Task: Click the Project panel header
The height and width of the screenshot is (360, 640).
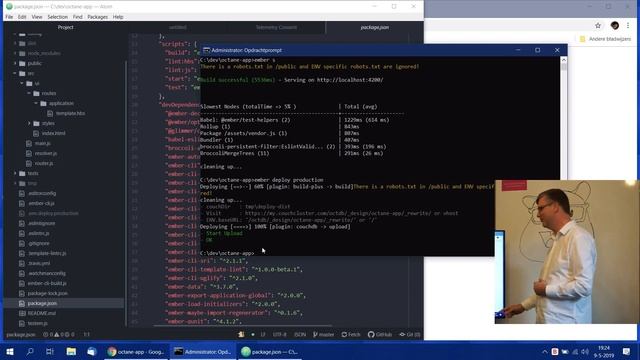Action: [65, 27]
